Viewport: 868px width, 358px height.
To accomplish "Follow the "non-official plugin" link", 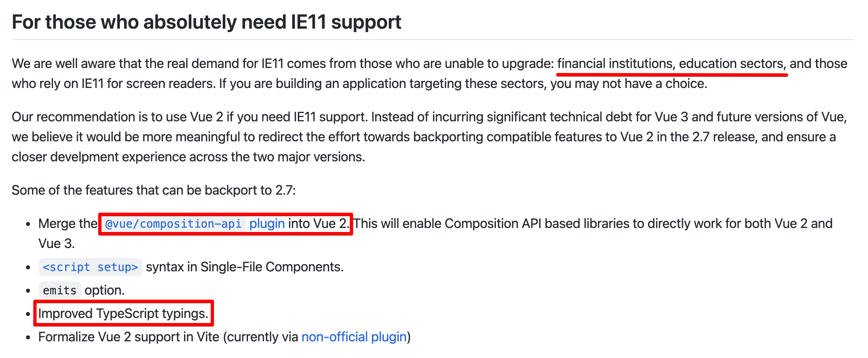I will tap(354, 337).
